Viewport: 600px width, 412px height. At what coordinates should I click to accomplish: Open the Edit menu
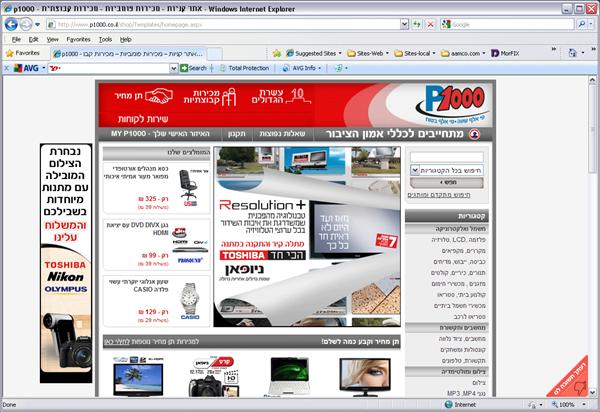coord(33,39)
